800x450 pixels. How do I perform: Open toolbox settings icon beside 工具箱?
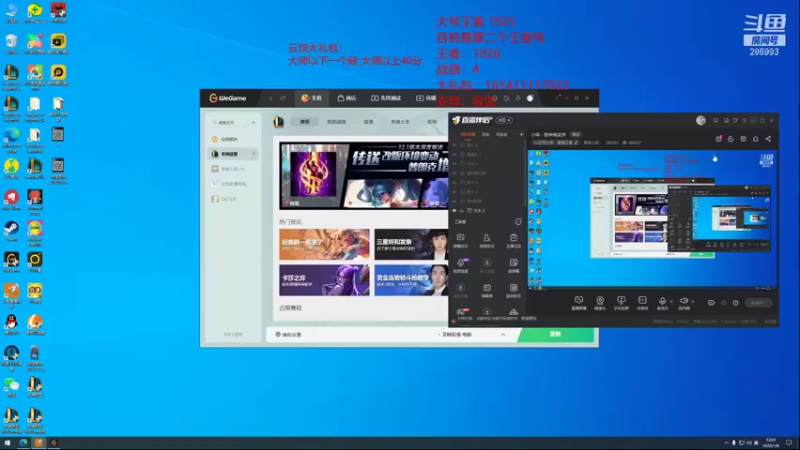518,222
